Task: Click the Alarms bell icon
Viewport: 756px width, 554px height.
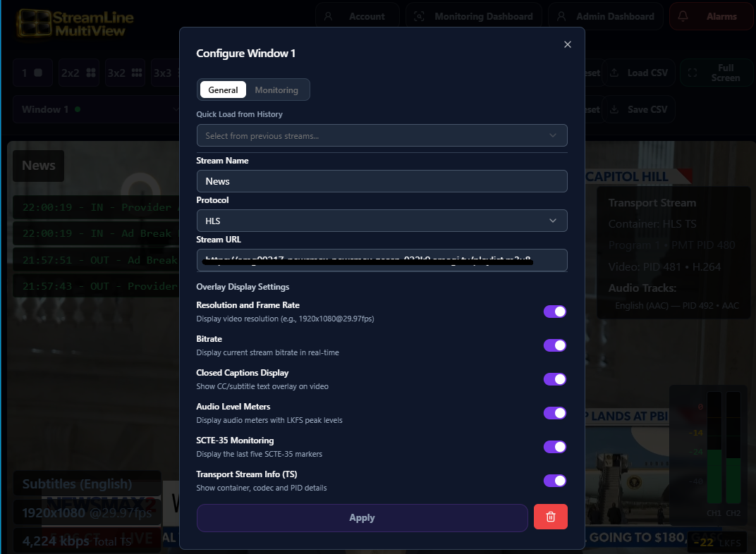Action: [x=683, y=16]
